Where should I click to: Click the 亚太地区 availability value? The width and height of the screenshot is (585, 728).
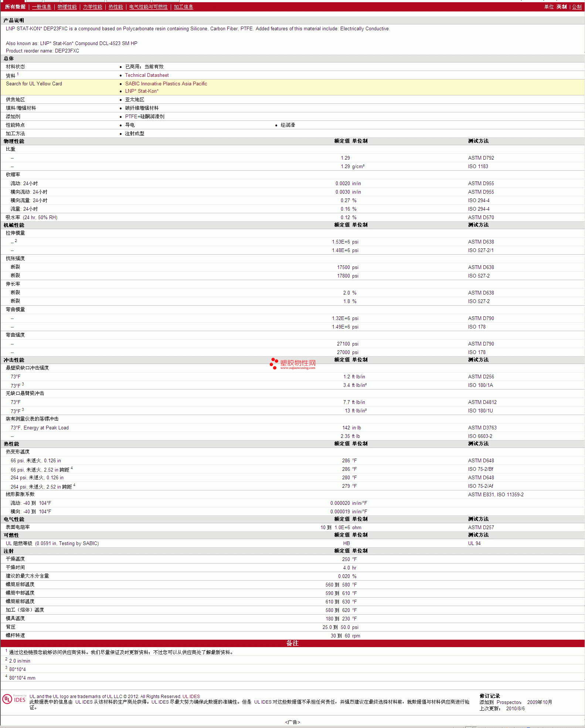tap(135, 99)
